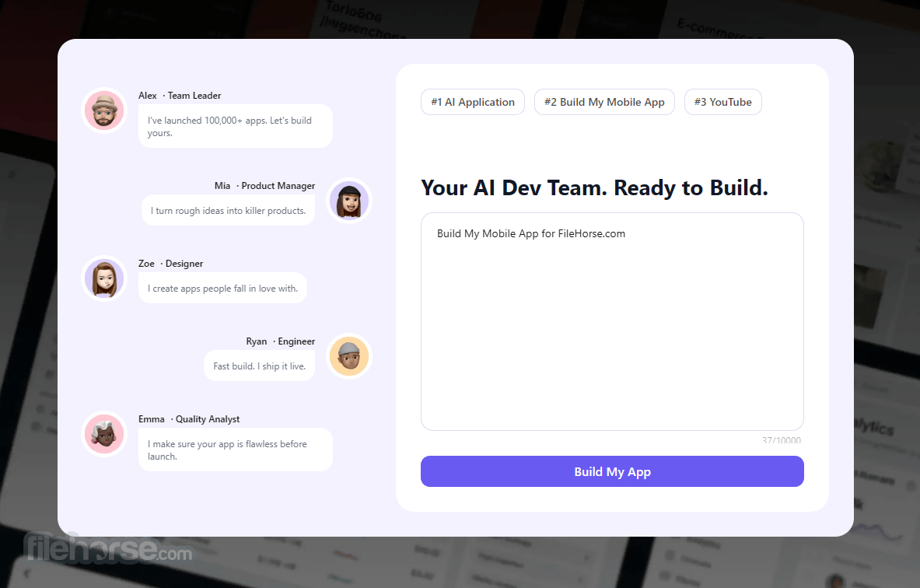The width and height of the screenshot is (920, 588).
Task: Pick the #3 YouTube suggestion chip
Action: pos(723,102)
